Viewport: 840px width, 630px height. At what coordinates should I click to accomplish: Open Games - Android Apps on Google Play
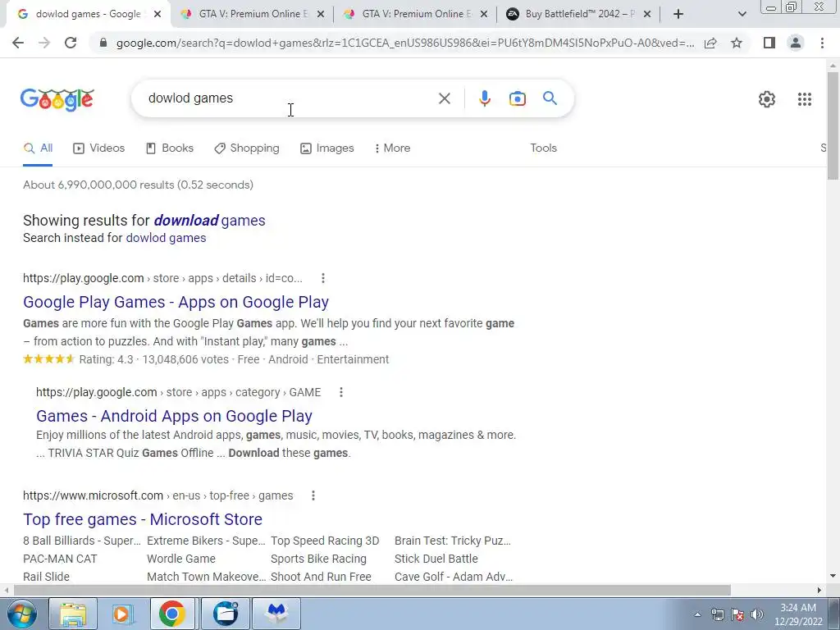point(174,416)
